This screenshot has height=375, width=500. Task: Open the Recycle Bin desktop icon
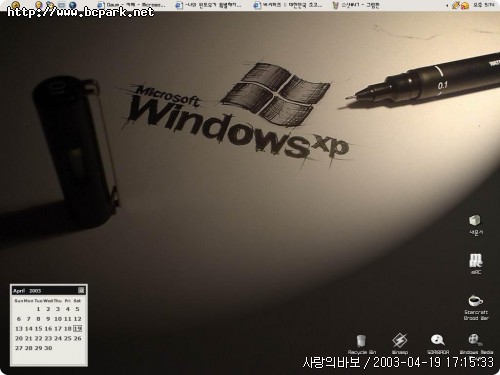pos(361,344)
